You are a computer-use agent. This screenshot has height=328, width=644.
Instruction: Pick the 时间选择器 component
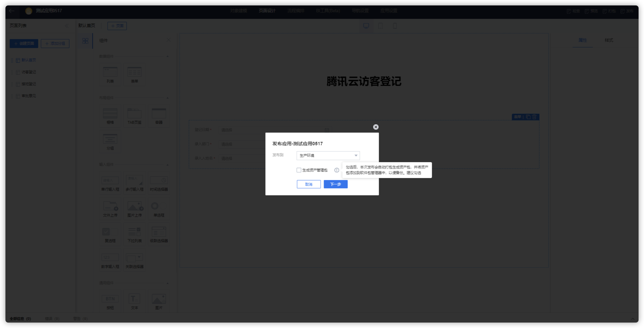pyautogui.click(x=159, y=183)
